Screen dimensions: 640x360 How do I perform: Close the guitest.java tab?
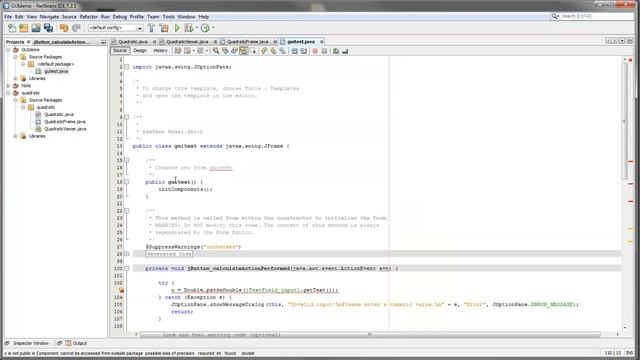[322, 42]
